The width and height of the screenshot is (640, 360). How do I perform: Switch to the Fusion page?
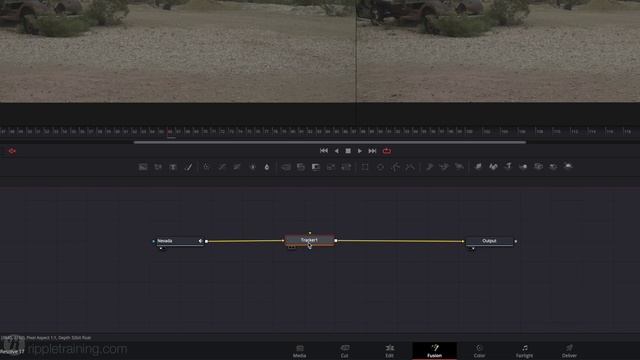click(434, 351)
